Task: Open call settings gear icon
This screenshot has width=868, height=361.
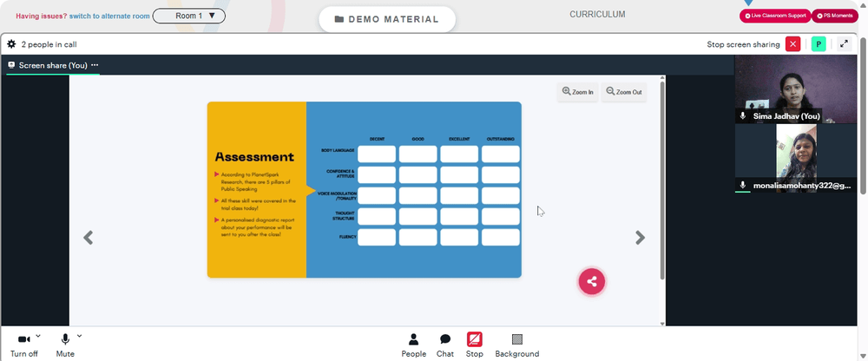Action: tap(11, 44)
